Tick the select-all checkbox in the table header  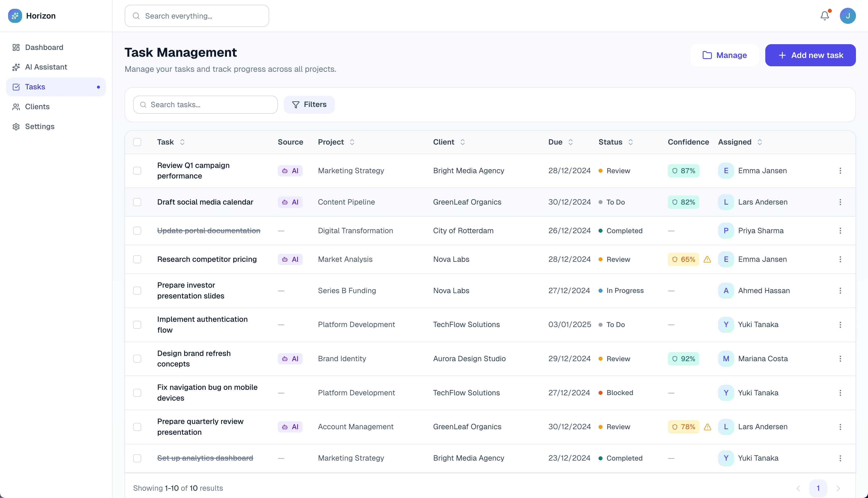pos(137,142)
